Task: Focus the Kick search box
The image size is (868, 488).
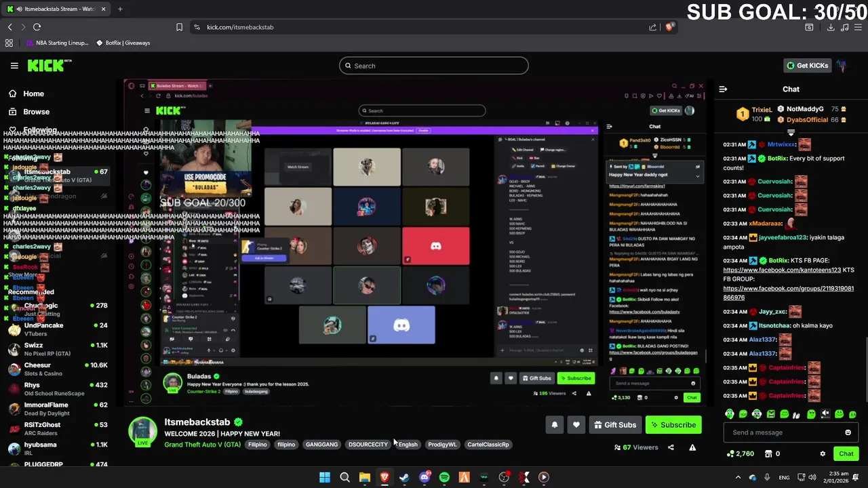Action: (x=434, y=66)
